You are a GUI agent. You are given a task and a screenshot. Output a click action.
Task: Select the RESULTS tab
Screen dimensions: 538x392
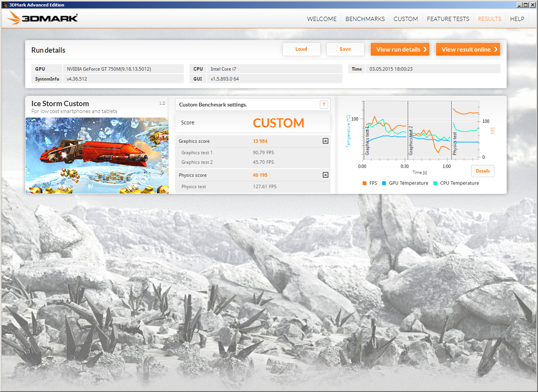click(489, 19)
